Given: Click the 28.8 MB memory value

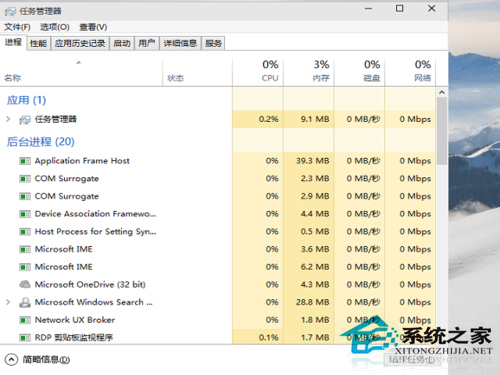Looking at the screenshot, I should [313, 302].
